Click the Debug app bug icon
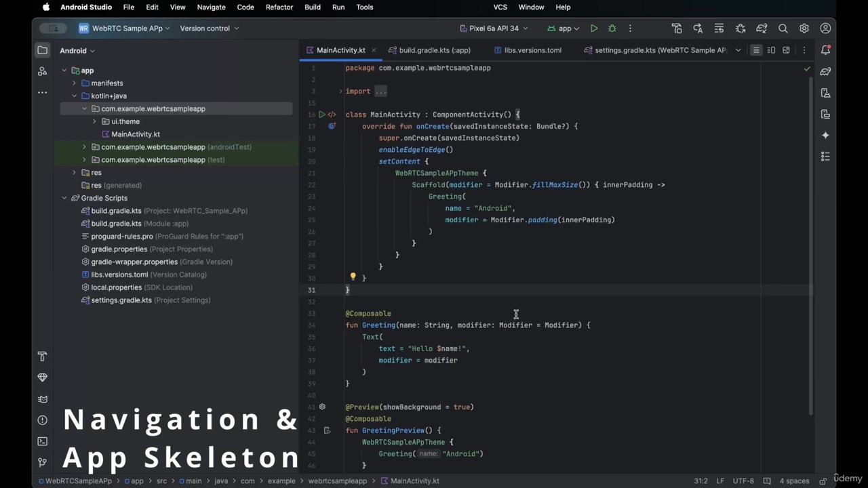868x488 pixels. point(612,28)
